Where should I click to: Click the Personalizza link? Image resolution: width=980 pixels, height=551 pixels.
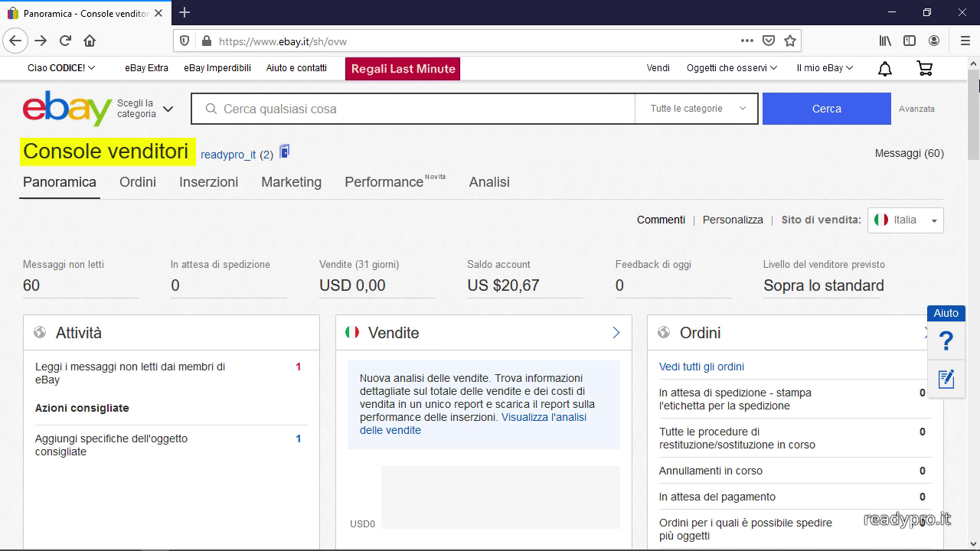(x=733, y=220)
